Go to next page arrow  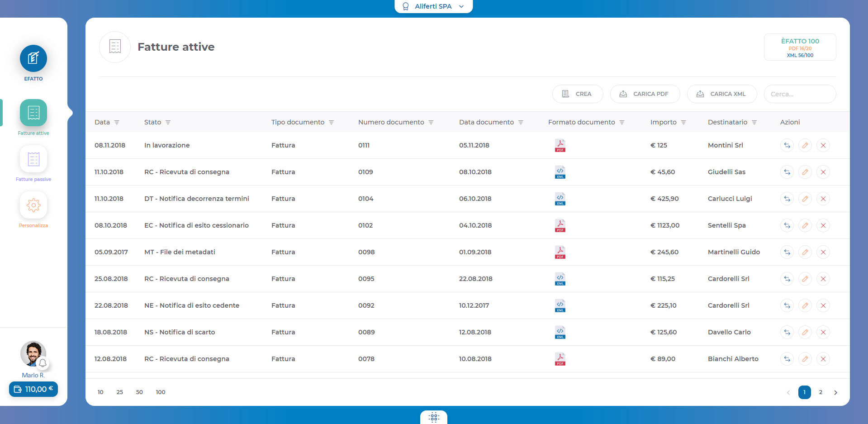(835, 393)
